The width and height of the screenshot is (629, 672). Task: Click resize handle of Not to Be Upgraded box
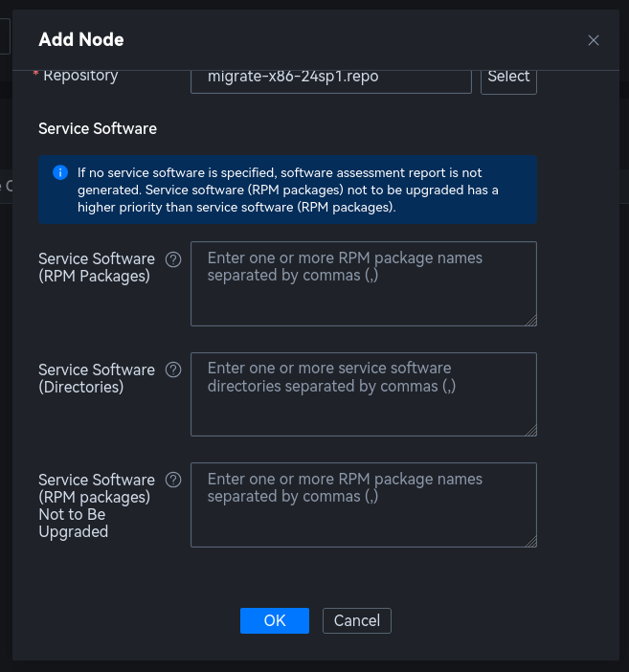click(530, 541)
